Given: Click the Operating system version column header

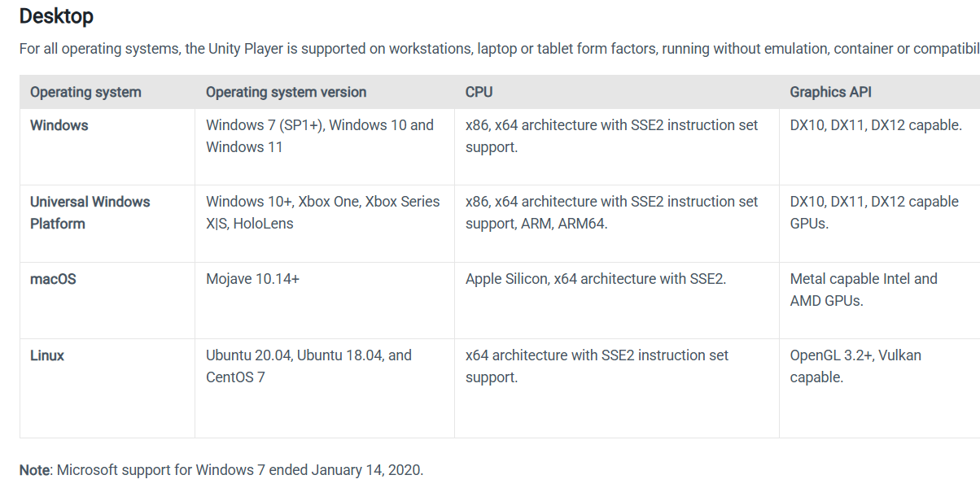Looking at the screenshot, I should click(x=286, y=92).
